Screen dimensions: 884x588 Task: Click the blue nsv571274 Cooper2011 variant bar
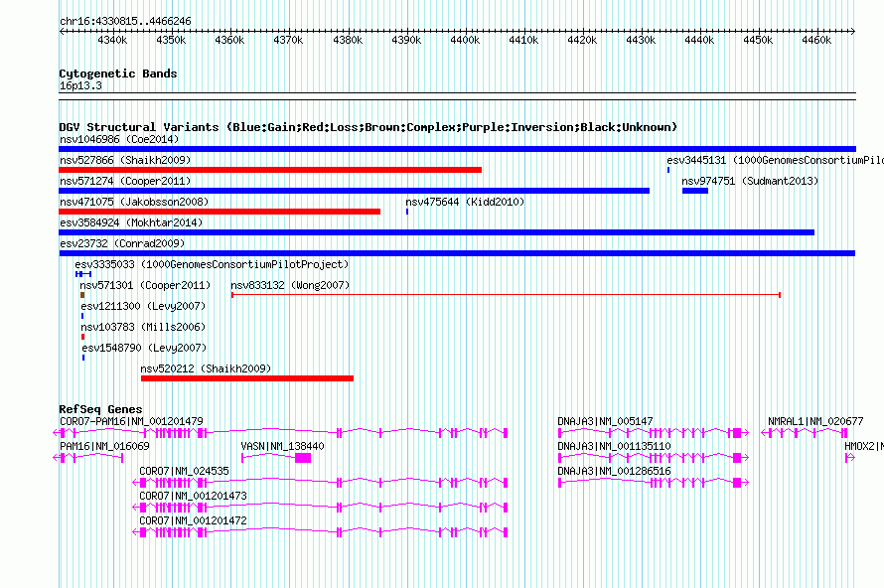pos(354,191)
